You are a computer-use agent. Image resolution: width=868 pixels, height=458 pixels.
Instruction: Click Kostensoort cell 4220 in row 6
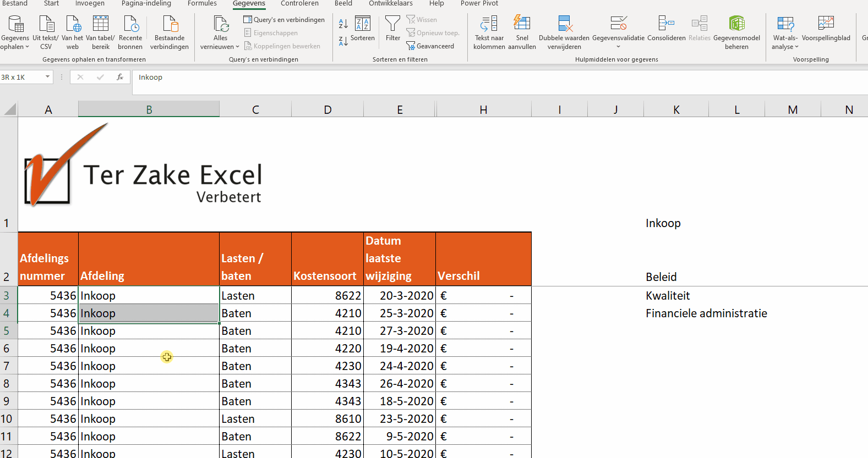[327, 349]
